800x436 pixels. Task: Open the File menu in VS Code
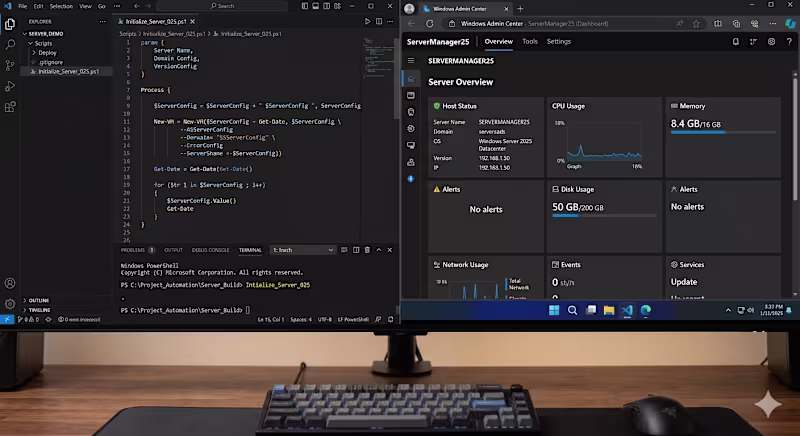point(22,6)
